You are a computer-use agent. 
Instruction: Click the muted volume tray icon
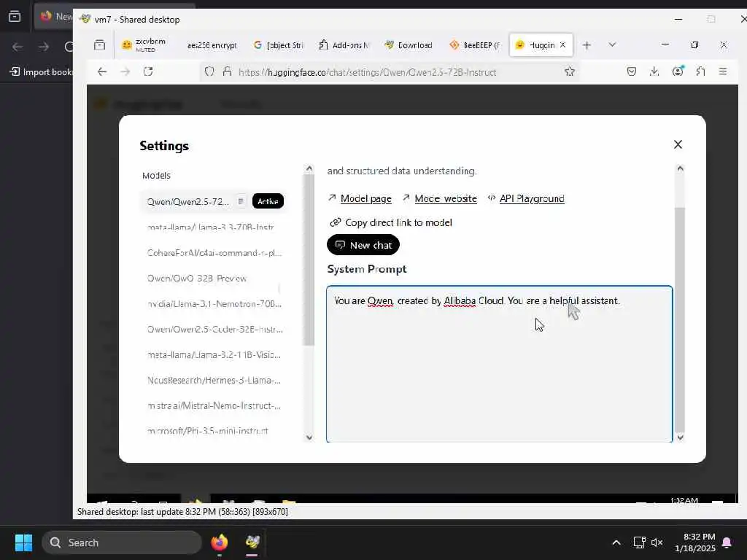[657, 542]
